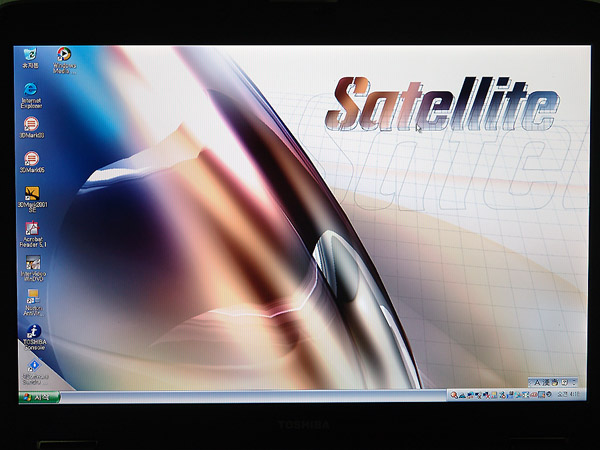Screen dimensions: 600x450
Task: Click the Hanja conversion button on language bar
Action: click(x=546, y=382)
